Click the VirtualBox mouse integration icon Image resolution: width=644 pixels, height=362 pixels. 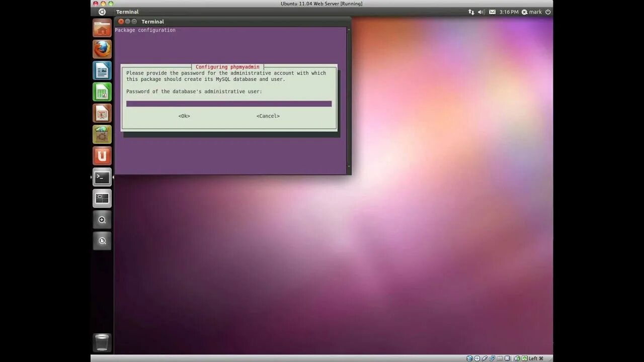(x=517, y=358)
